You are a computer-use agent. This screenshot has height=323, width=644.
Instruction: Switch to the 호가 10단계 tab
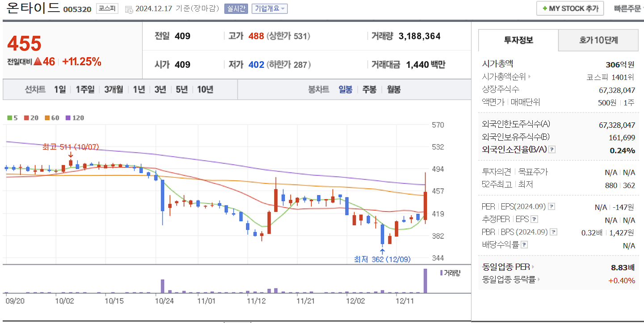(x=598, y=40)
